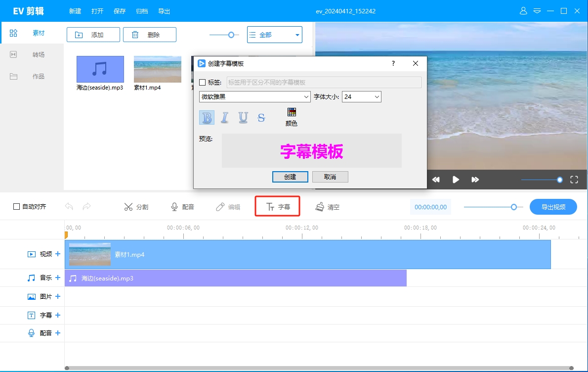
Task: Select the 海边(seaside).mp3 thumbnail
Action: point(99,69)
